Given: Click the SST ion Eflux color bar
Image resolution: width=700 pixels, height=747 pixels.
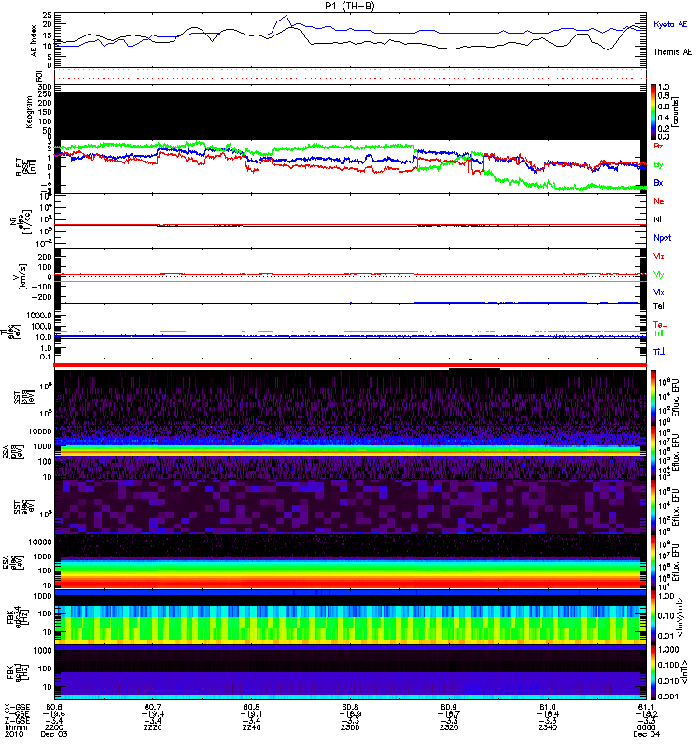Looking at the screenshot, I should (653, 398).
